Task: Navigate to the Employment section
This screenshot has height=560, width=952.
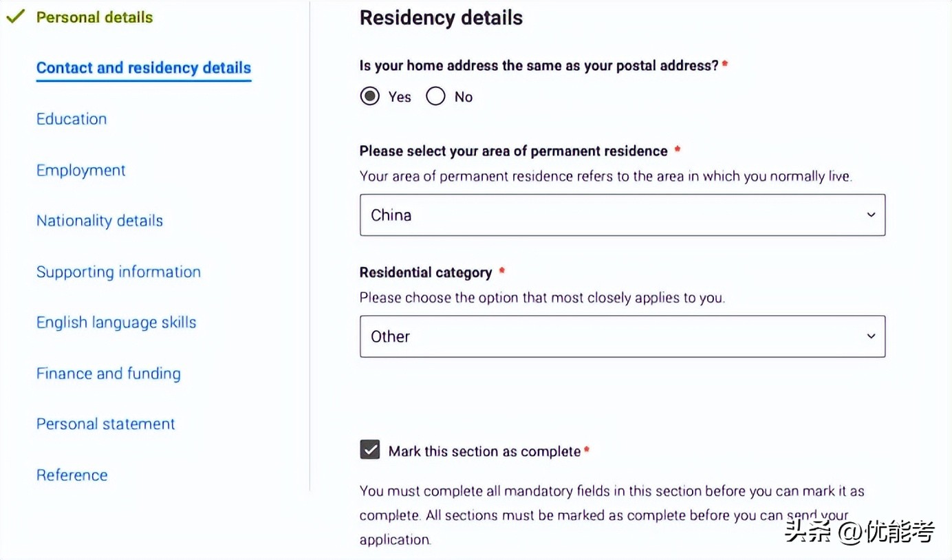Action: 80,170
